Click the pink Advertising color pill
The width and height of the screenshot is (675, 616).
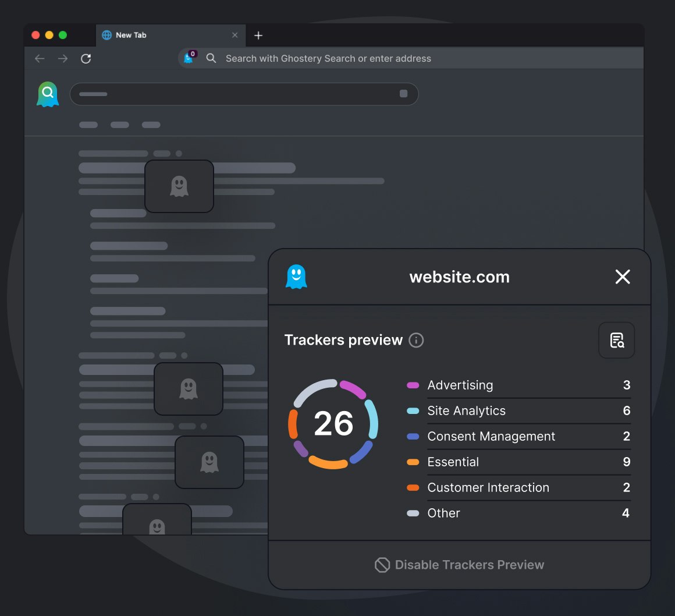click(413, 385)
